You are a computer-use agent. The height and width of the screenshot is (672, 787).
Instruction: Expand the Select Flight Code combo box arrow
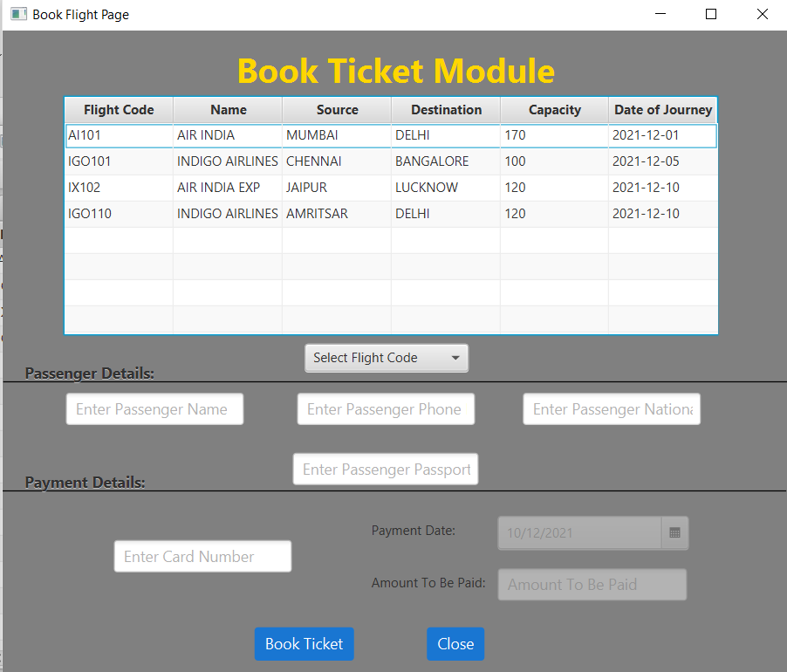455,358
